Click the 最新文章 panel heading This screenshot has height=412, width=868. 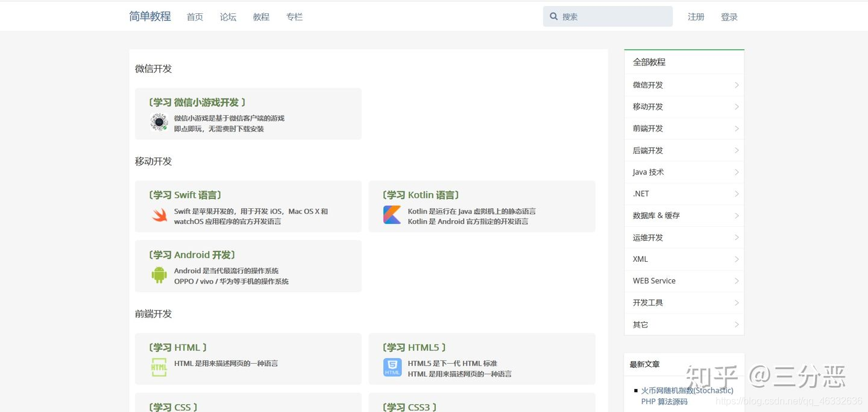click(x=644, y=364)
